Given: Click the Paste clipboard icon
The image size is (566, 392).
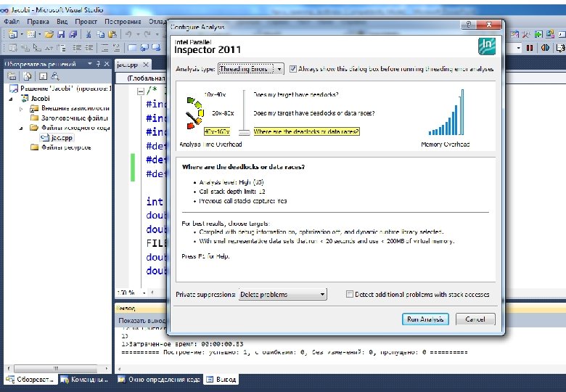Looking at the screenshot, I should 112,34.
